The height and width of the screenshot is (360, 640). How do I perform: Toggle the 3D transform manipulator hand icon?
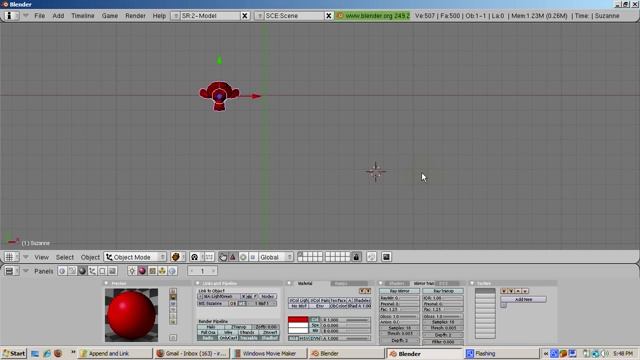click(x=223, y=257)
